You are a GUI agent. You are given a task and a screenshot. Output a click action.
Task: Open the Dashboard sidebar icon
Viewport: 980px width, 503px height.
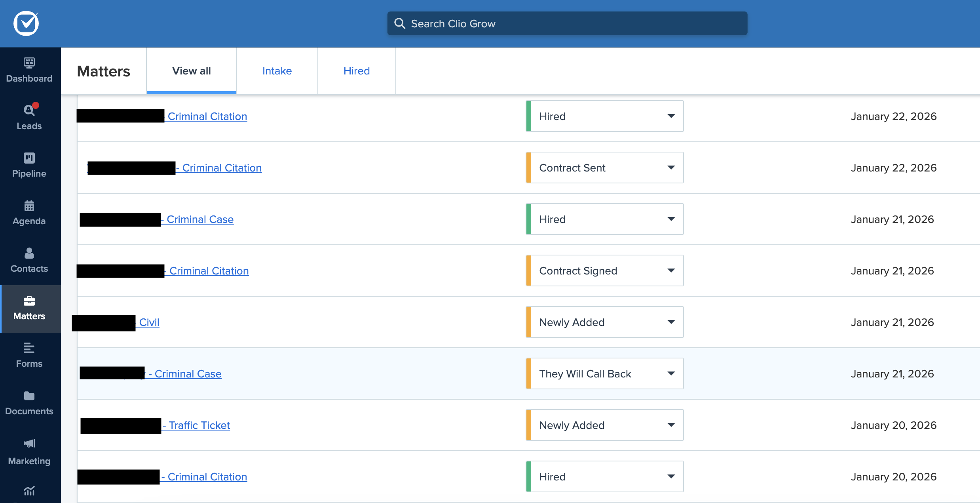tap(29, 63)
